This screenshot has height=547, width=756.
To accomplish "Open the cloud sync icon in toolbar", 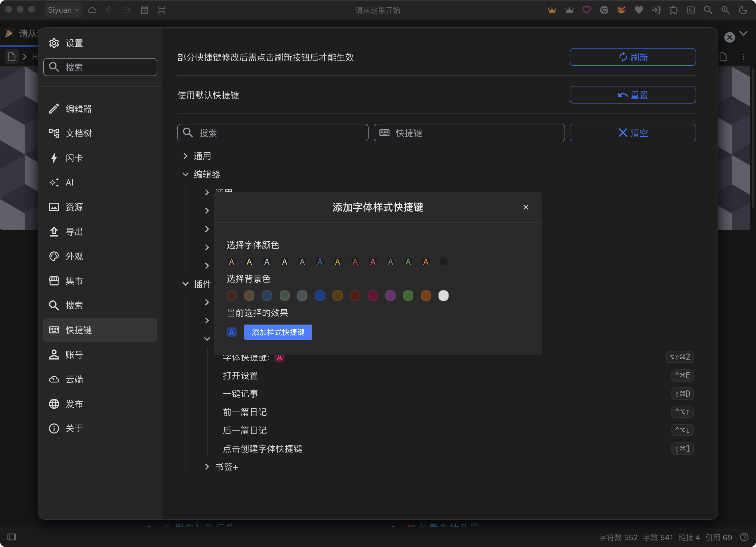I will (x=92, y=10).
